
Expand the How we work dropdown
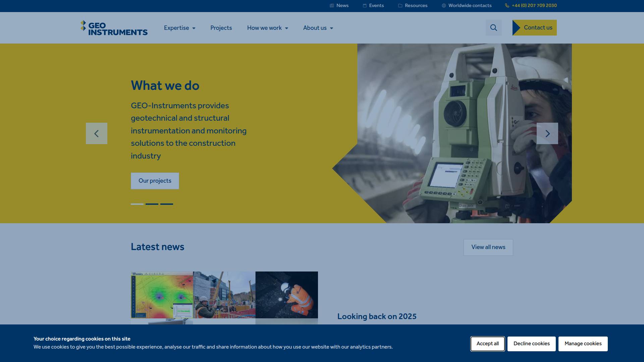(267, 28)
